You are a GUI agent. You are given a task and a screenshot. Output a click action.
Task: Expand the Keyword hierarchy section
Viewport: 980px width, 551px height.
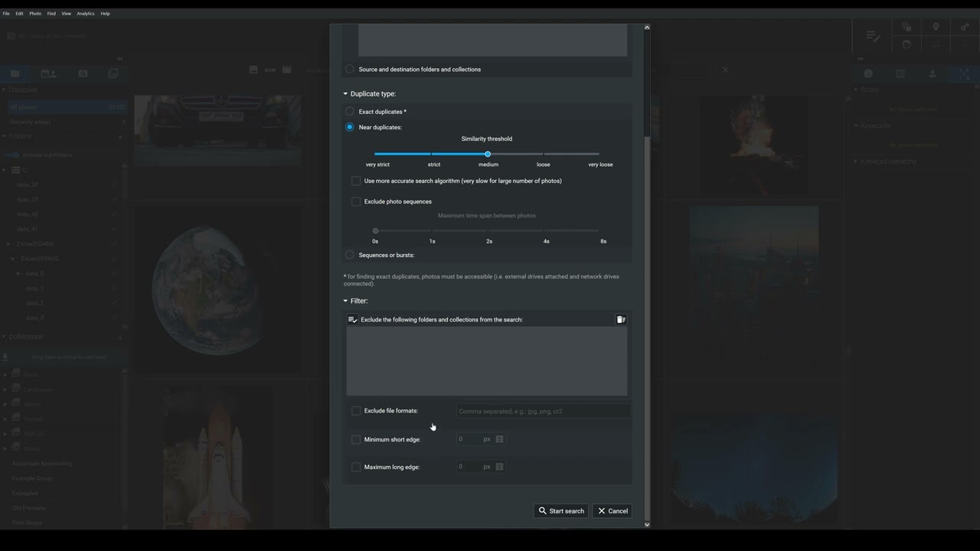856,161
